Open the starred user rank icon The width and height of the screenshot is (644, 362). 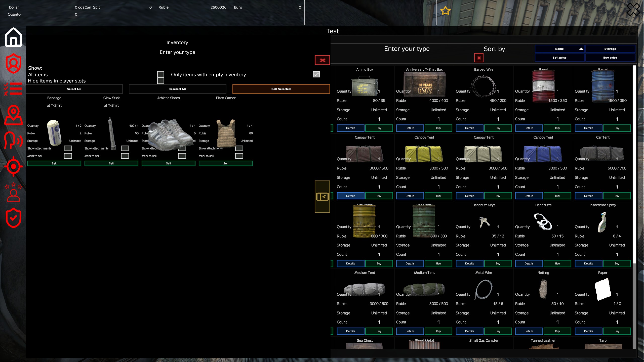[14, 192]
